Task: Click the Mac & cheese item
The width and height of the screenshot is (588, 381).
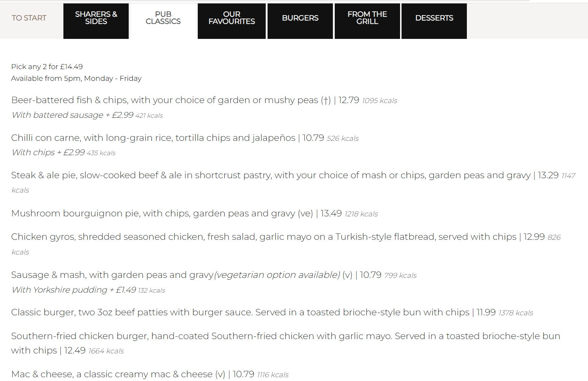Action: 118,374
